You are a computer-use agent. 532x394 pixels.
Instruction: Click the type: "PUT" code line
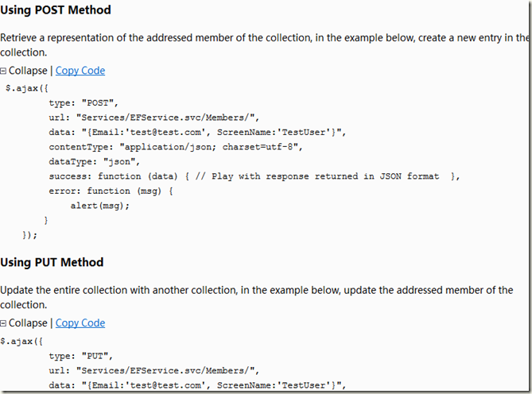coord(81,355)
